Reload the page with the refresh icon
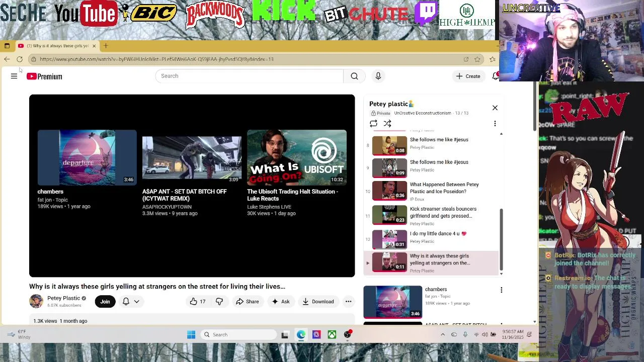 20,59
